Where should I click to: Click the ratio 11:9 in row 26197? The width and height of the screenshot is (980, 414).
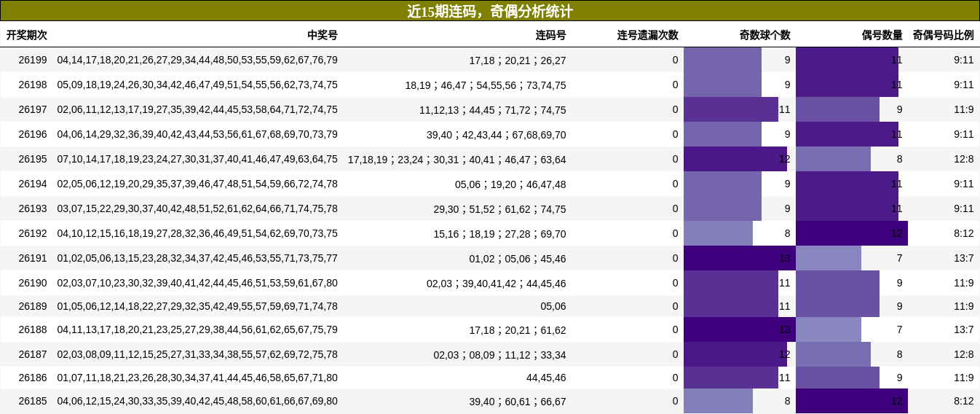(x=964, y=109)
